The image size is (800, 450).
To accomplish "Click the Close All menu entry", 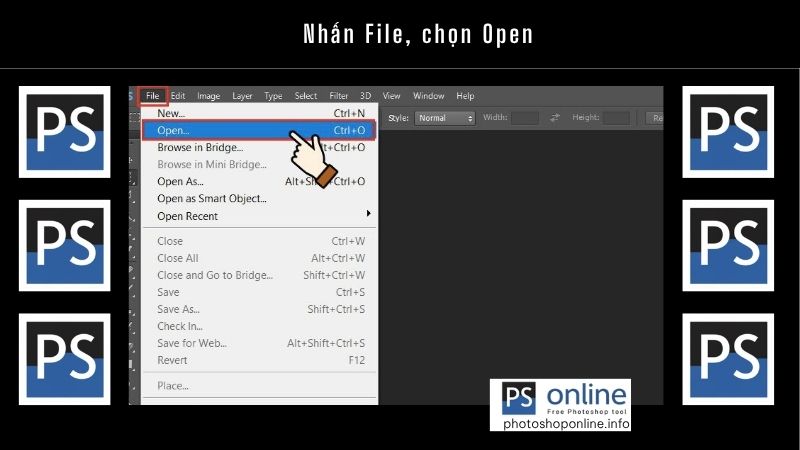I will 260,258.
